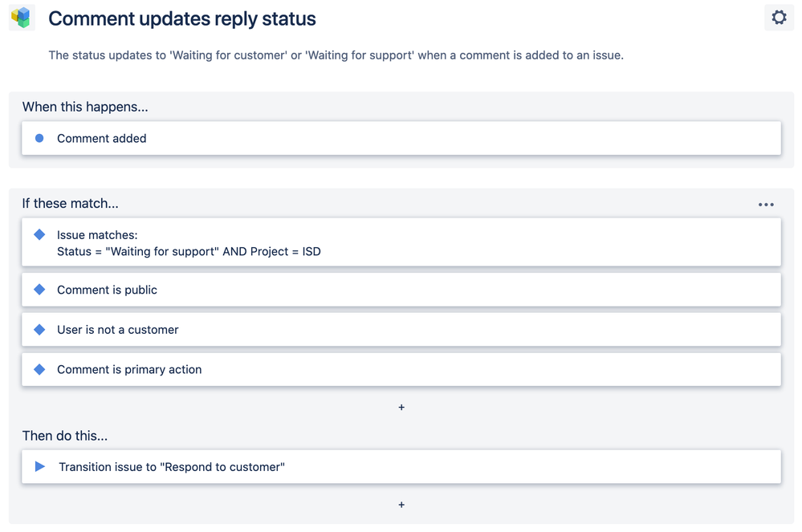The image size is (802, 532).
Task: Click the Comment updates reply status title
Action: [182, 18]
